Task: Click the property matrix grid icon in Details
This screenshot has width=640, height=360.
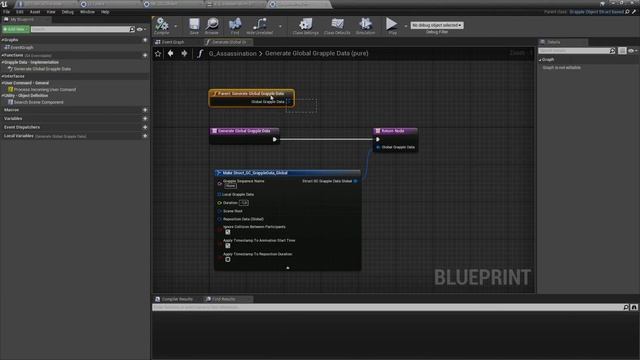Action: point(622,51)
